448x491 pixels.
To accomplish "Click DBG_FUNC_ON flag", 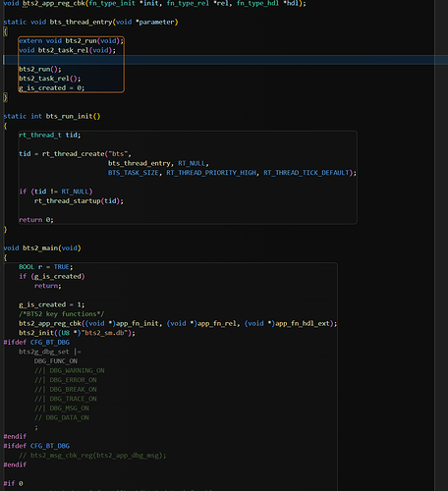I will coord(56,361).
